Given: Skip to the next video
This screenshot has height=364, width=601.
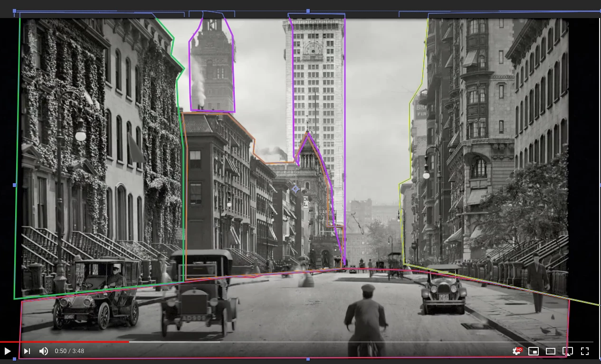Looking at the screenshot, I should click(x=27, y=351).
